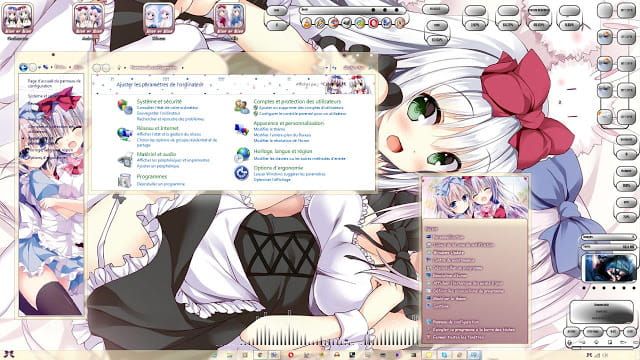Open the Système et sécurité category heading
The height and width of the screenshot is (360, 640).
click(x=159, y=101)
